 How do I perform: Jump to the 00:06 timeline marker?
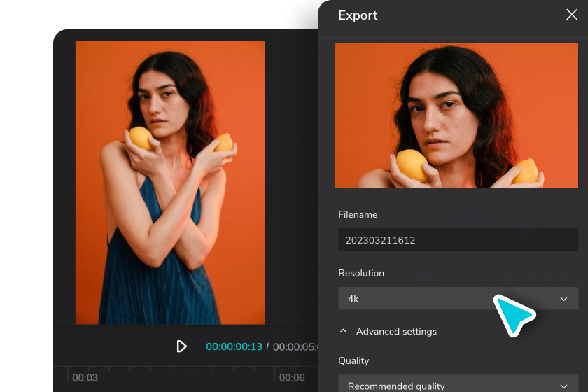(x=292, y=377)
